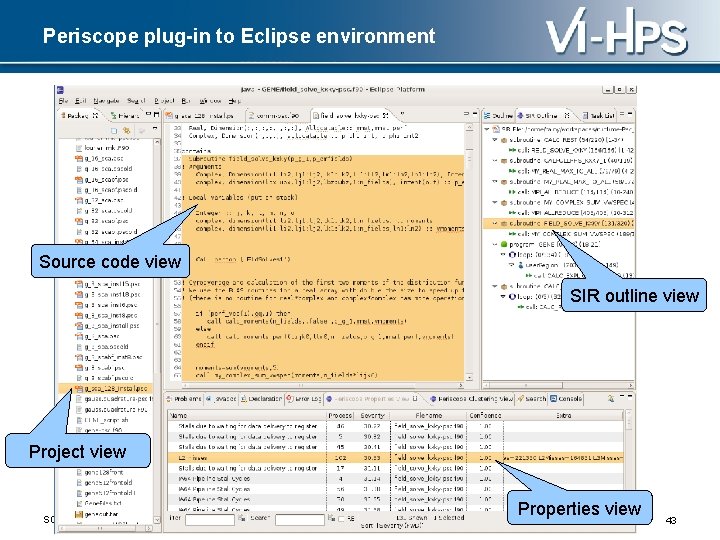Viewport: 720px width, 540px height.
Task: Switch to the Task List tab
Action: 599,116
